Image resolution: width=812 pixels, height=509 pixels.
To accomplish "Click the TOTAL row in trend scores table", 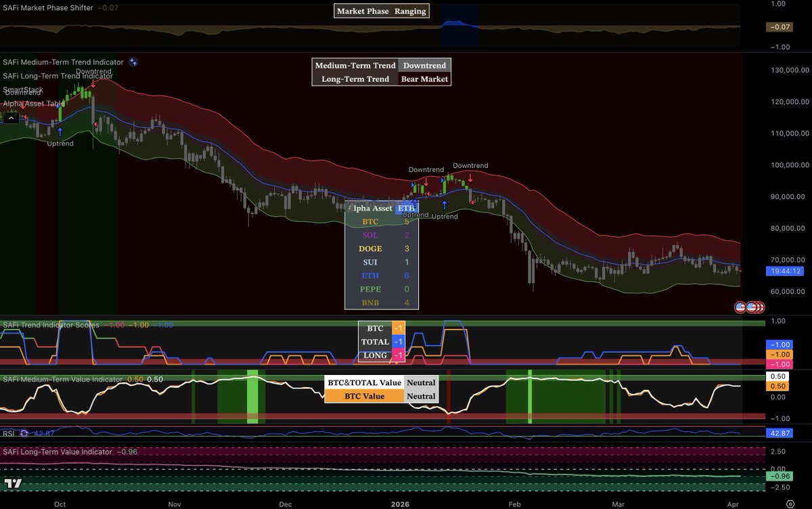I will (x=382, y=342).
